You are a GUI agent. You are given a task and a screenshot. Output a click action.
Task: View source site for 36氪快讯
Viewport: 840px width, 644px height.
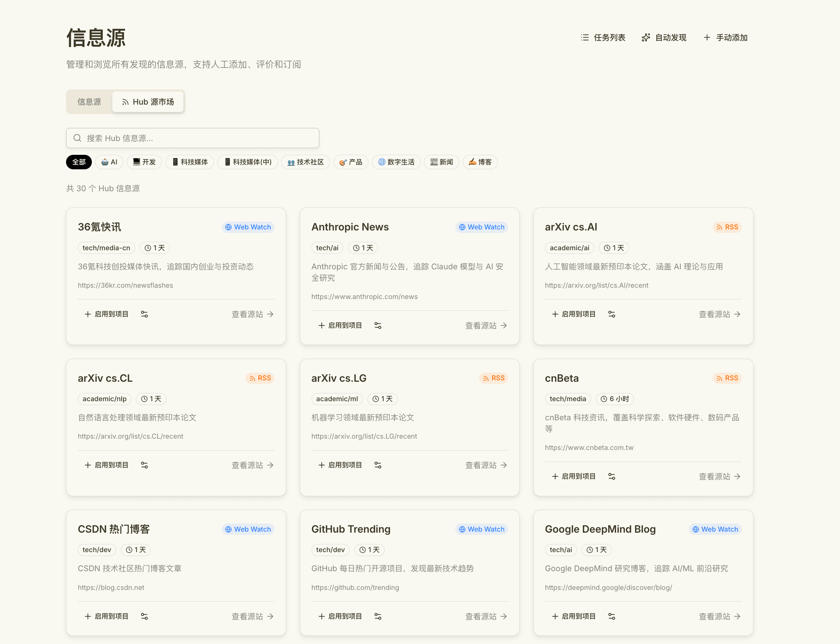pos(253,314)
